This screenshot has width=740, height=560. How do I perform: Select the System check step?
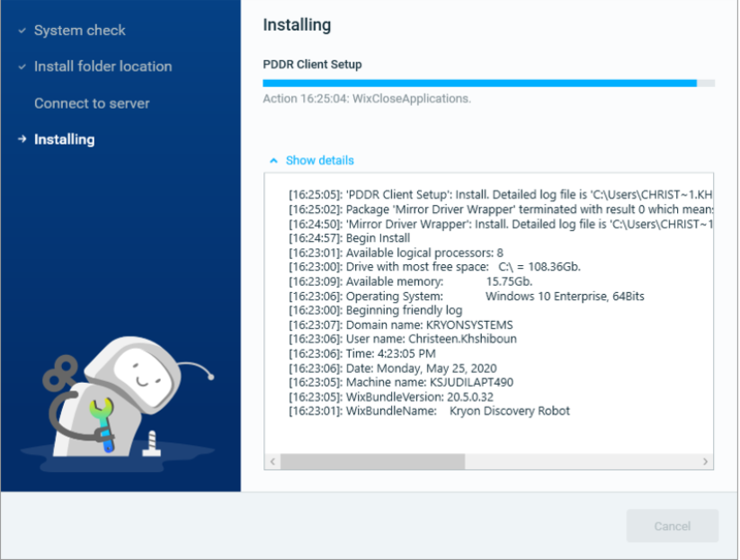(x=80, y=31)
